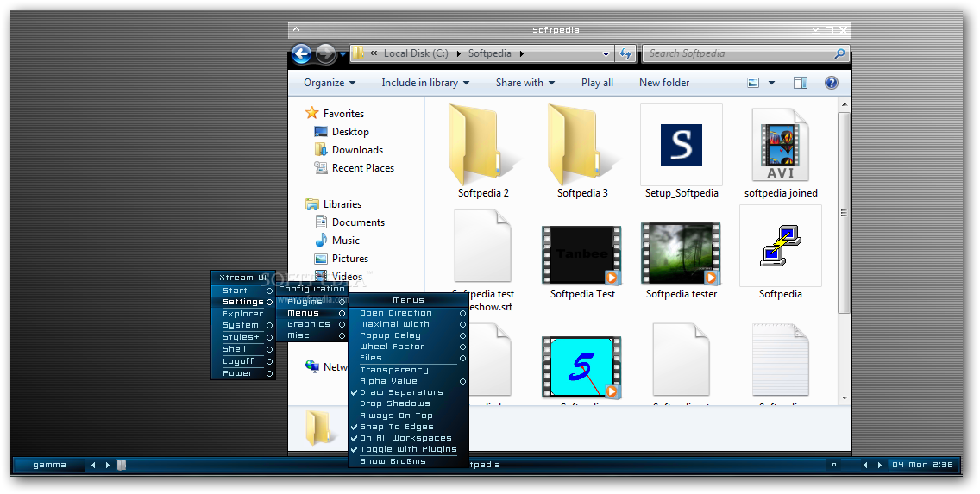Expand the Wheel Factor submenu
Image resolution: width=980 pixels, height=494 pixels.
(x=408, y=347)
